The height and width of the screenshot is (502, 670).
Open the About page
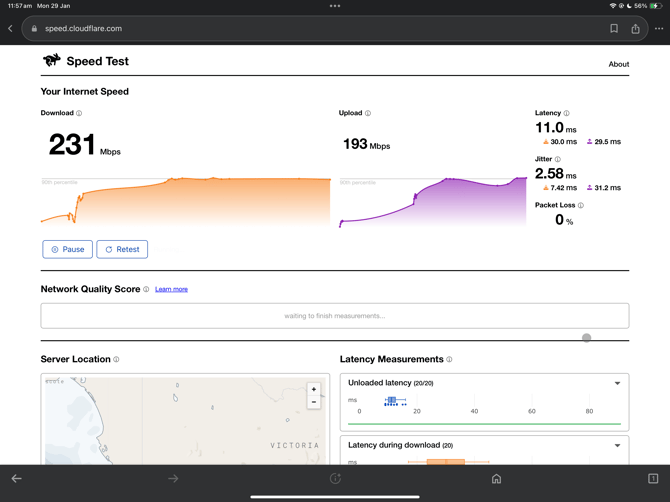point(618,64)
